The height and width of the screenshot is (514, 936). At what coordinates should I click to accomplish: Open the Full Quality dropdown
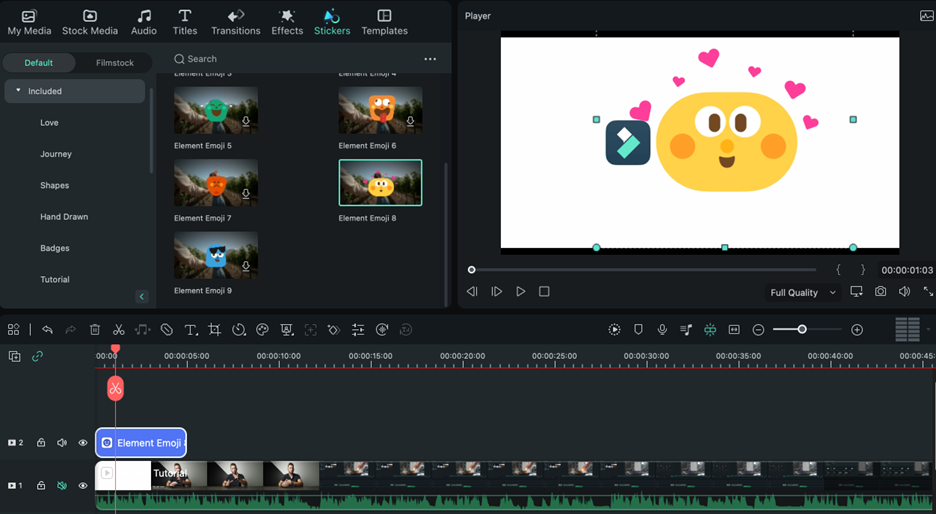802,293
